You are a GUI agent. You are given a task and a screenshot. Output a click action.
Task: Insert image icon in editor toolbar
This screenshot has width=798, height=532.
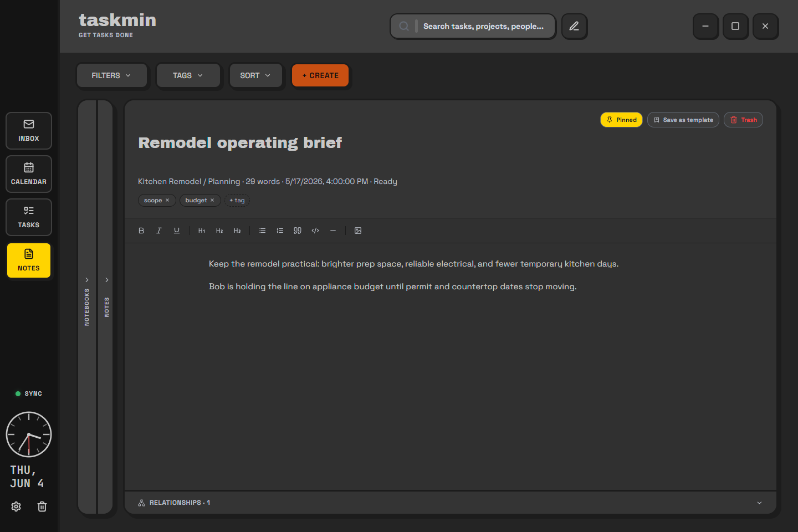358,231
